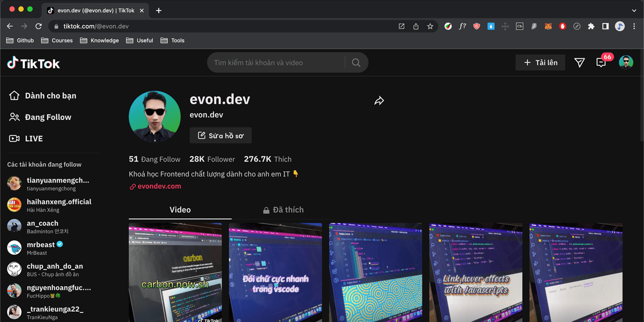Open the MetaMask fox extension
The image size is (644, 322).
(548, 26)
